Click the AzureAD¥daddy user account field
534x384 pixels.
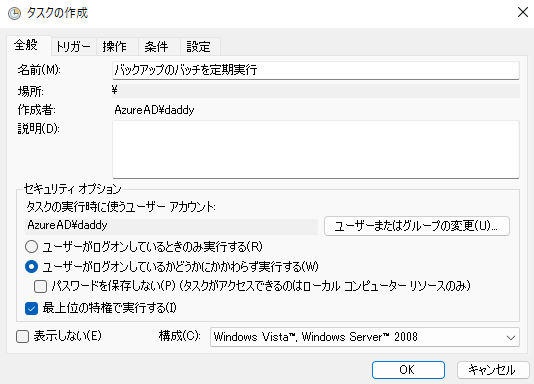[171, 226]
